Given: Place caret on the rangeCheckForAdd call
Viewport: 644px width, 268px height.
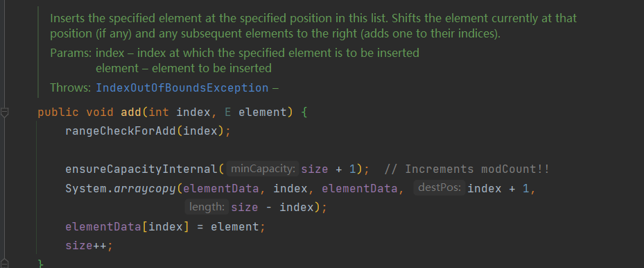Looking at the screenshot, I should coord(123,131).
